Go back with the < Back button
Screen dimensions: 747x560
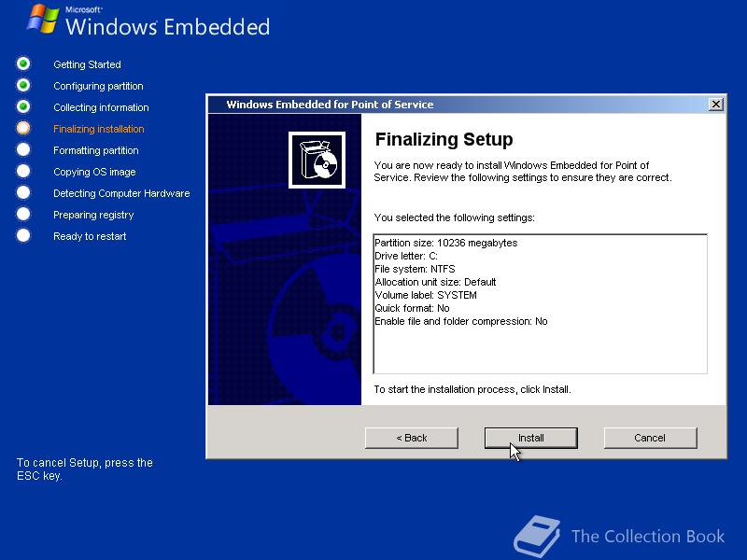412,438
